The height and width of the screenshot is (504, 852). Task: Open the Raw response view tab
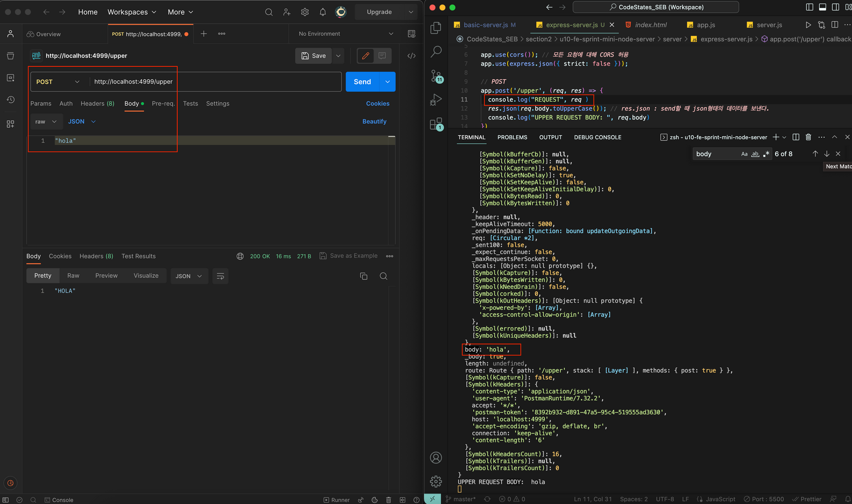click(x=73, y=276)
